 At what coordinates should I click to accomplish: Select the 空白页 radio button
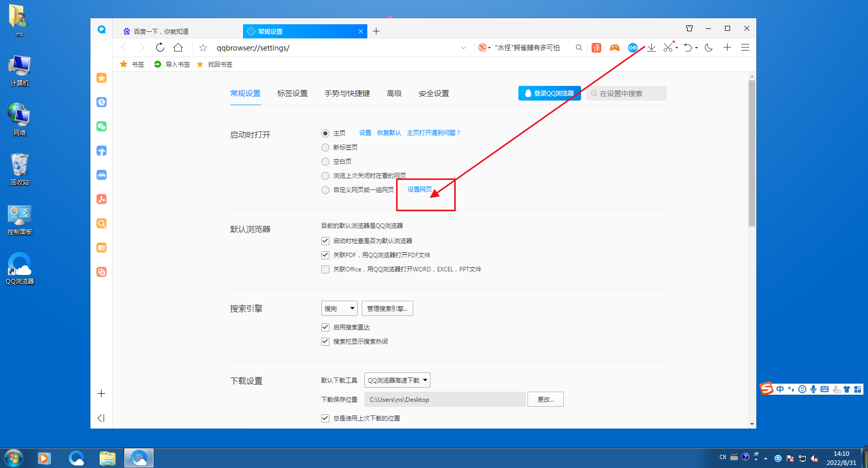pyautogui.click(x=325, y=162)
